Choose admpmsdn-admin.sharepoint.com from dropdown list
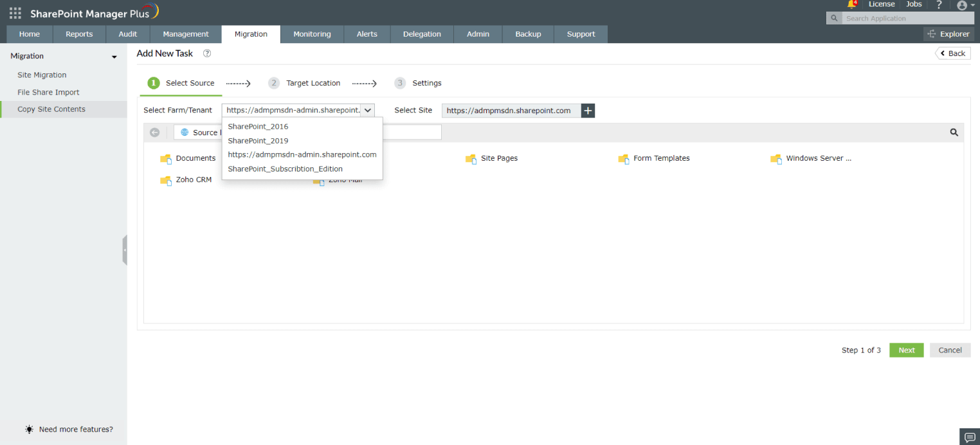This screenshot has width=980, height=445. click(x=302, y=155)
